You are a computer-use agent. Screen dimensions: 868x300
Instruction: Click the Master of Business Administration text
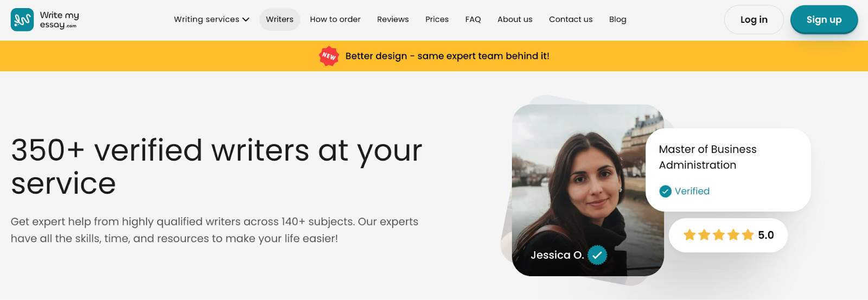click(x=707, y=157)
